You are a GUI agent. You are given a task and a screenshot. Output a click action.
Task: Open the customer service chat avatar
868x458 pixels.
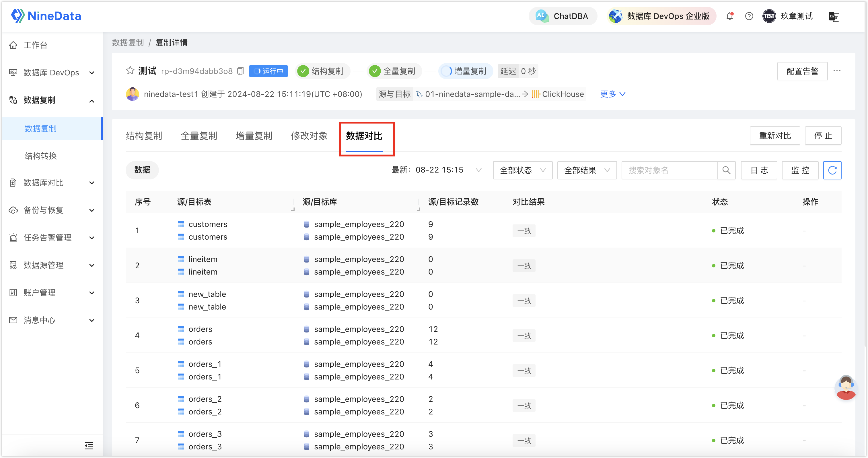point(846,387)
